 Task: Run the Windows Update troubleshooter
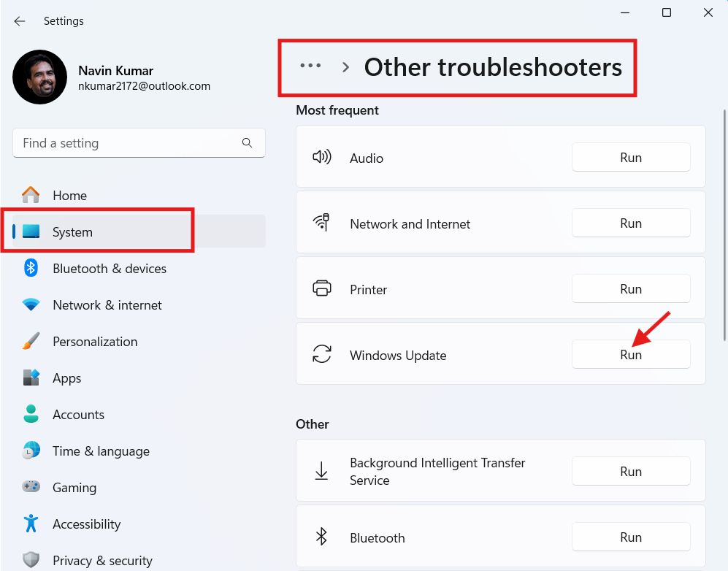[x=631, y=355]
